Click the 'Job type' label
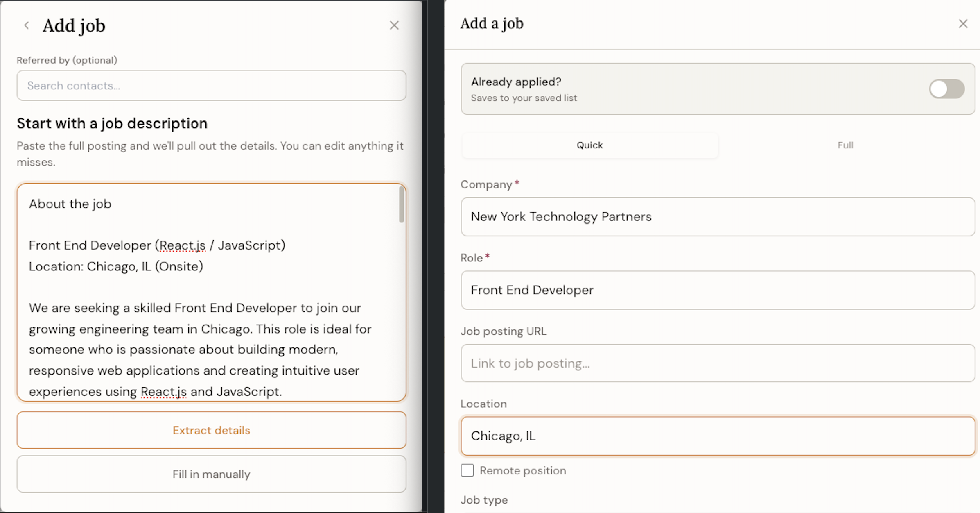Screen dimensions: 980x513 (x=484, y=500)
